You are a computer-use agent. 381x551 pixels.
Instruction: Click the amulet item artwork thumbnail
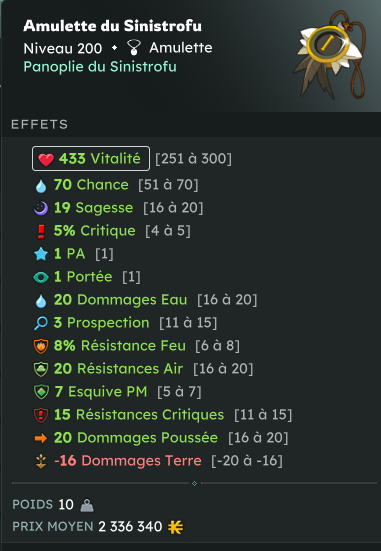coord(330,53)
